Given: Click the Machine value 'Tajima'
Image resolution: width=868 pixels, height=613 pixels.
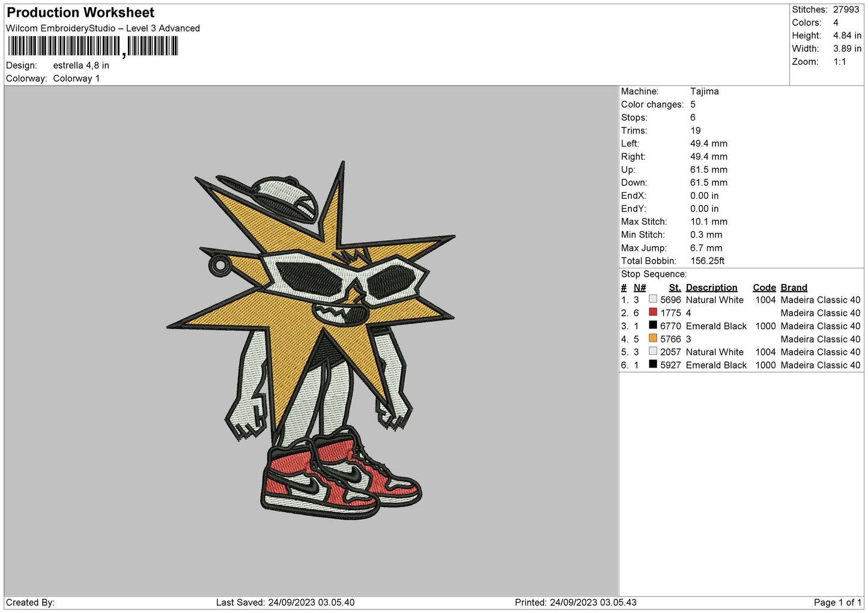Looking at the screenshot, I should (x=704, y=91).
